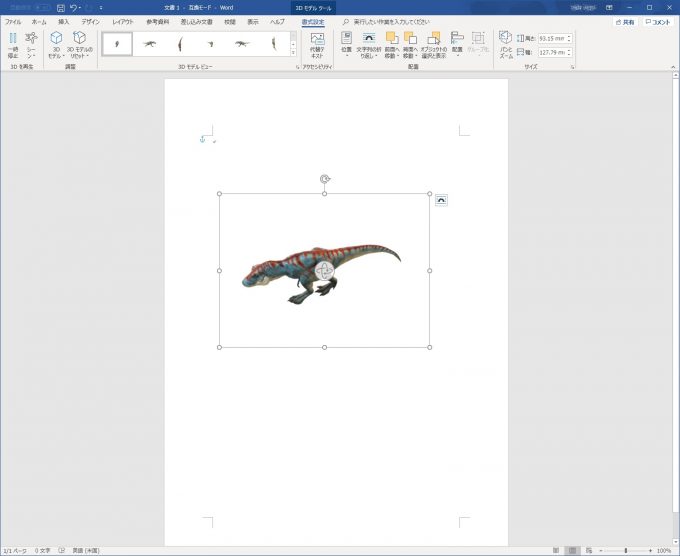Image resolution: width=680 pixels, height=556 pixels.
Task: Switch to the レイアウト tab
Action: [123, 22]
